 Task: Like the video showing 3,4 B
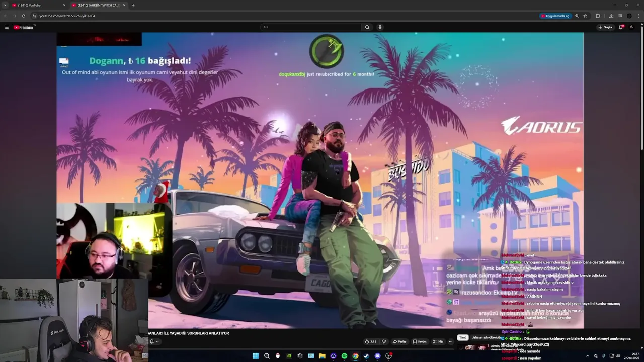(371, 341)
